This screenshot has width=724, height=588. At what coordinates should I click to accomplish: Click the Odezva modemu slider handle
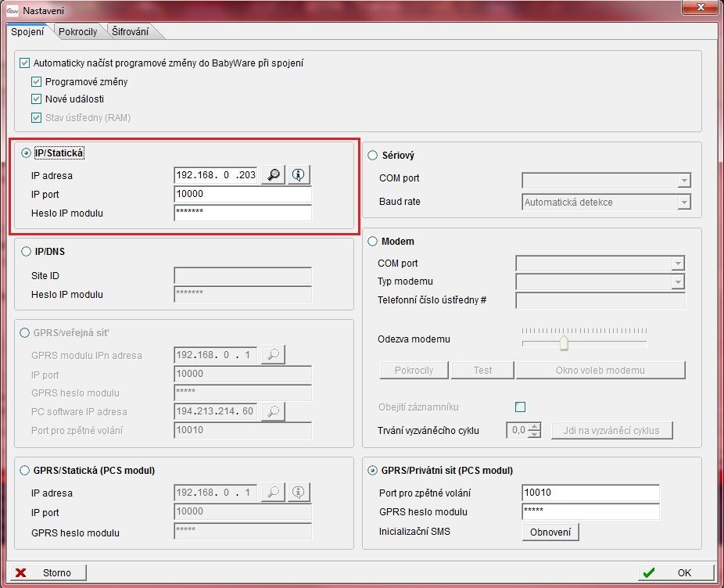pyautogui.click(x=563, y=343)
